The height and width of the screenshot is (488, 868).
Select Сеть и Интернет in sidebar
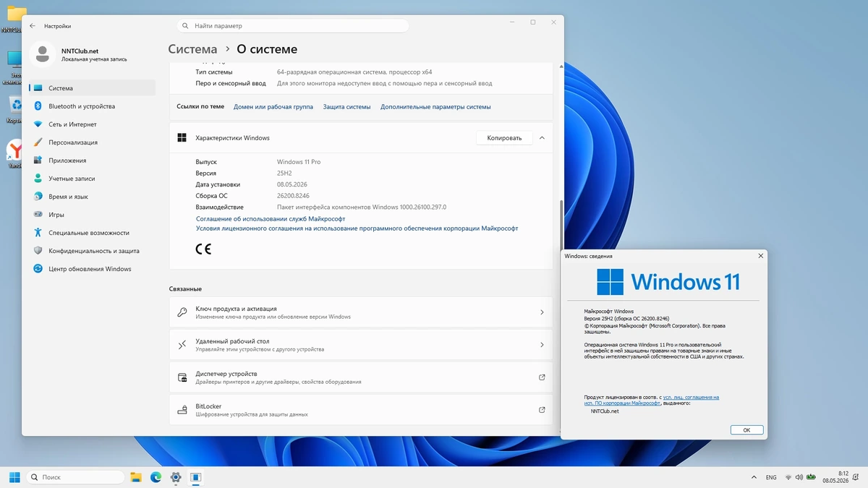(92, 124)
